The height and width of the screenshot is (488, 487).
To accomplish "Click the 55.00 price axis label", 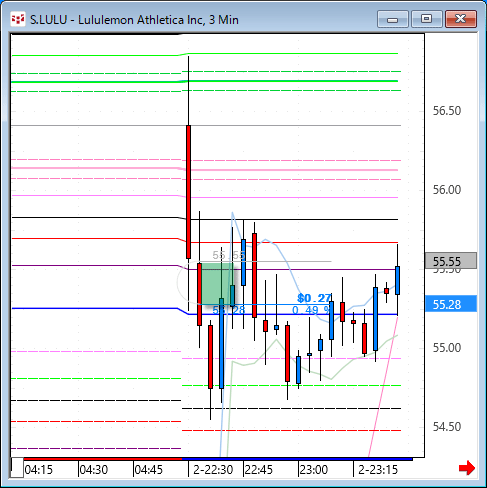I will click(x=447, y=348).
